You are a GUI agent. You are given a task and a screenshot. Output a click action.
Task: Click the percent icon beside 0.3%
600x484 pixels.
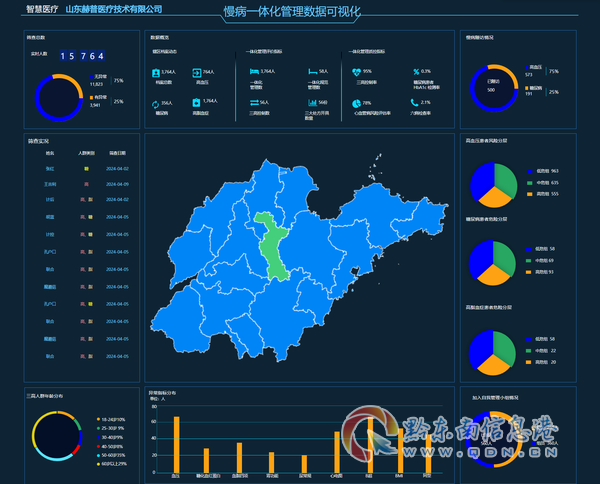(416, 72)
